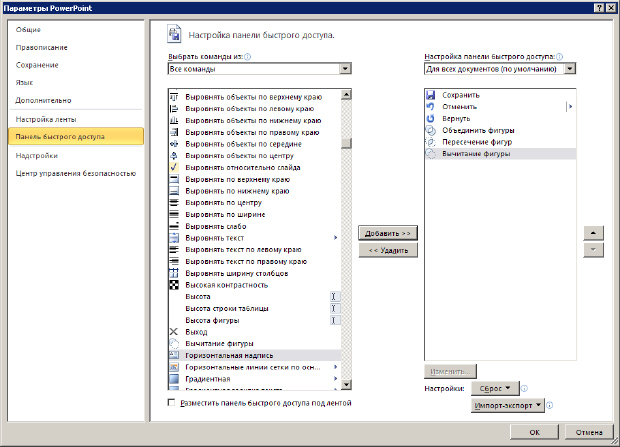Click the align objects left edge icon
This screenshot has width=620, height=447.
pos(174,109)
